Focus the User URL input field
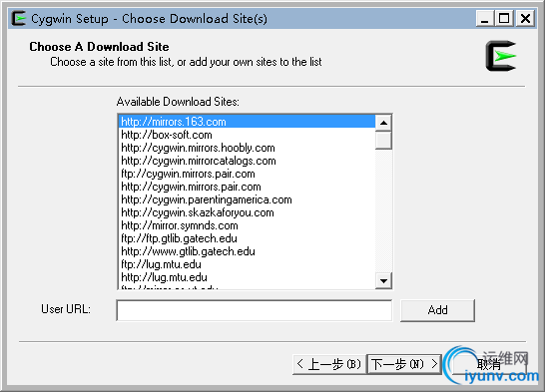 point(255,310)
